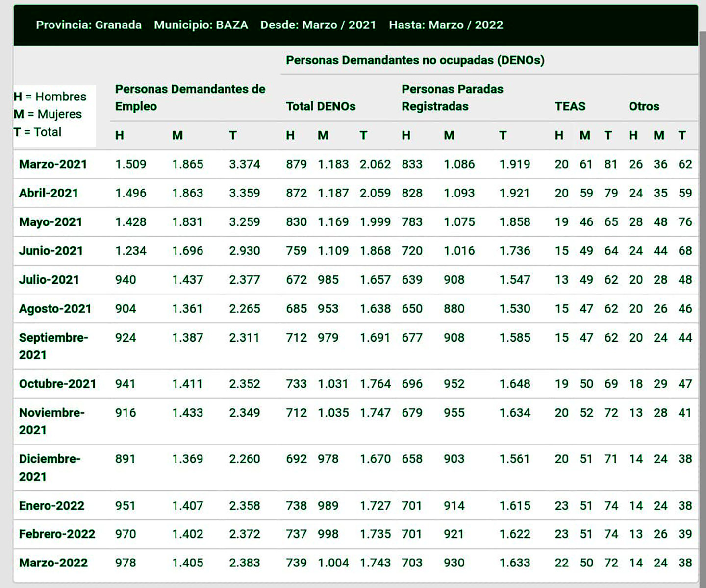This screenshot has width=706, height=588.
Task: Click the Septiembre-2021 row label
Action: [x=53, y=346]
